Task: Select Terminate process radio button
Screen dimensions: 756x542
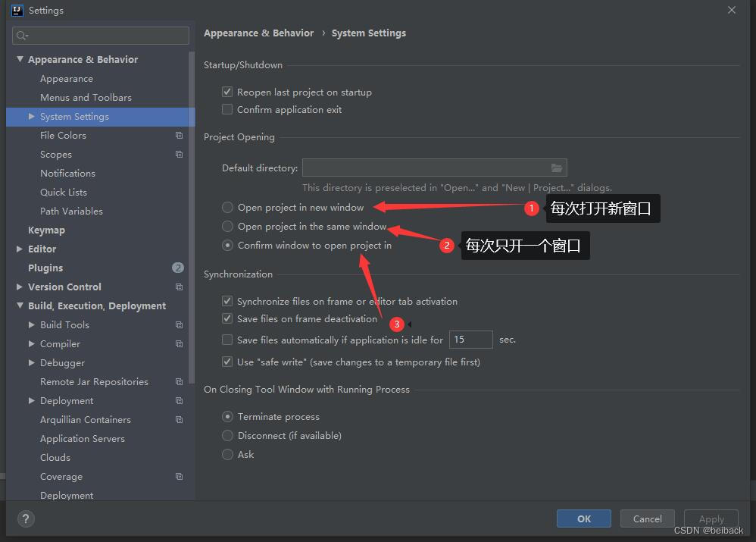Action: (227, 416)
